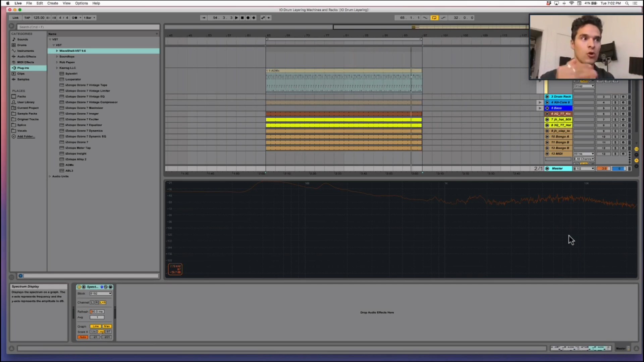Click the Spectrum device activator icon

(79, 287)
